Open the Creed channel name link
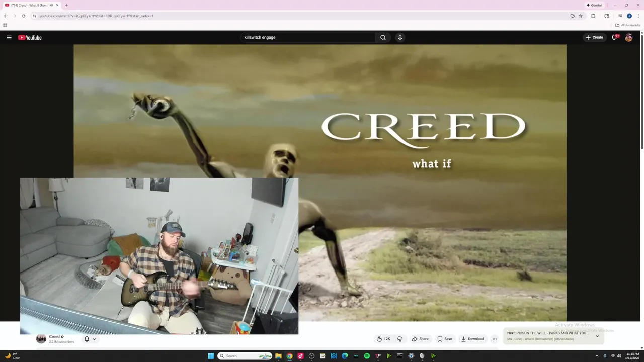Image resolution: width=644 pixels, height=362 pixels. 54,337
